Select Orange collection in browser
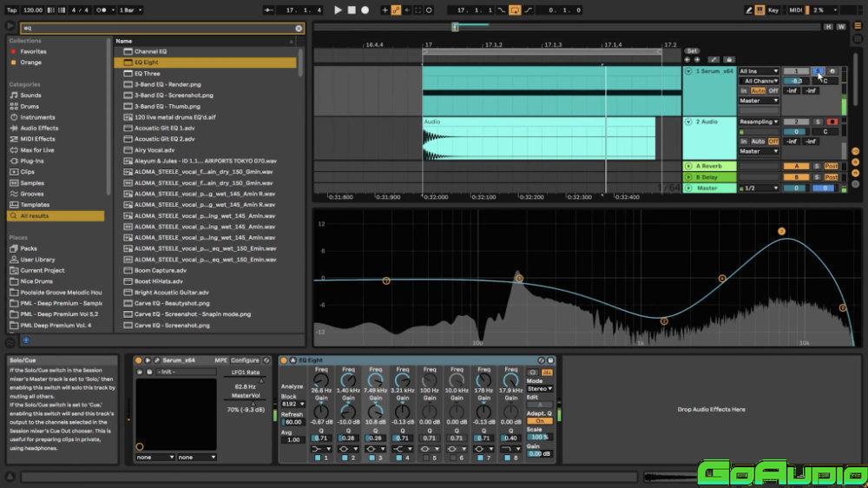Viewport: 868px width, 488px height. tap(31, 63)
